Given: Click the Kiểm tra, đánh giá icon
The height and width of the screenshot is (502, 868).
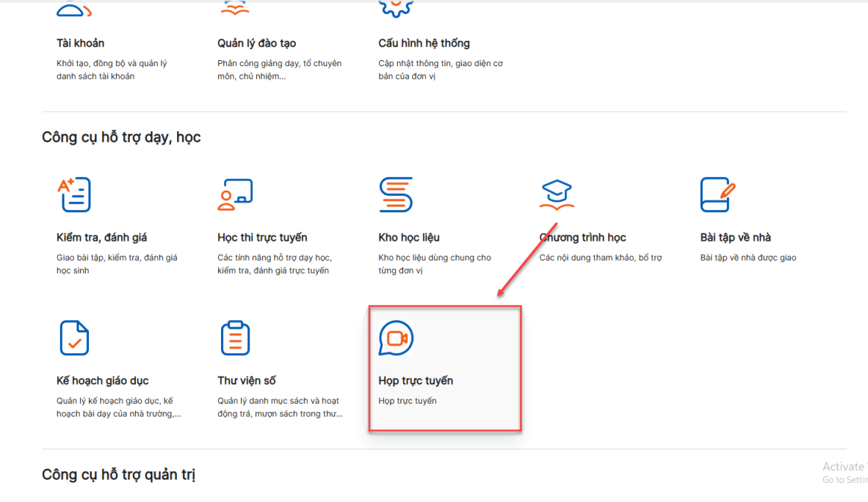Looking at the screenshot, I should [x=73, y=194].
